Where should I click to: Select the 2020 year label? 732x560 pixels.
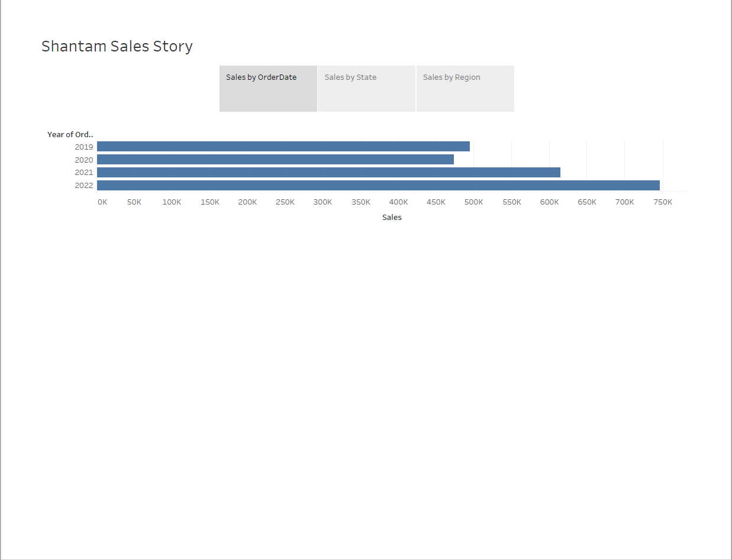coord(84,160)
